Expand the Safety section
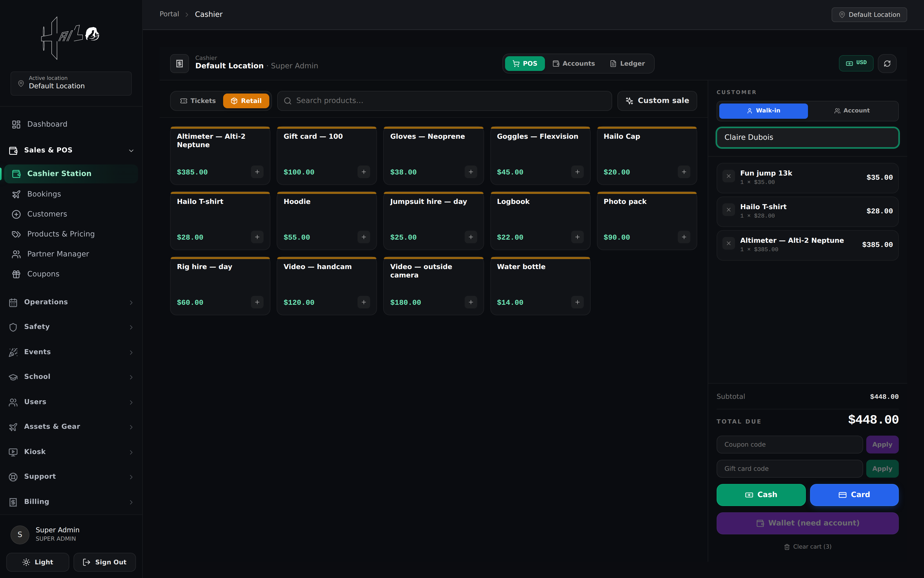 (71, 327)
